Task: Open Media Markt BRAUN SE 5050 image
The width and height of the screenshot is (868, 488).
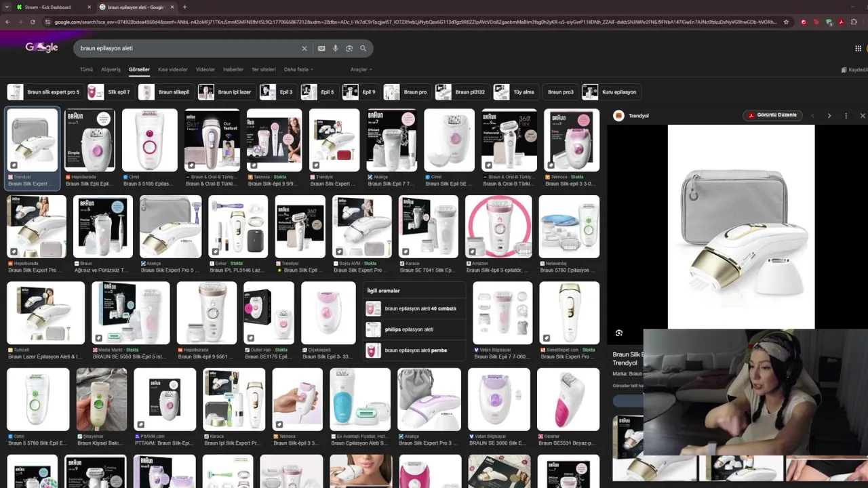Action: (131, 313)
